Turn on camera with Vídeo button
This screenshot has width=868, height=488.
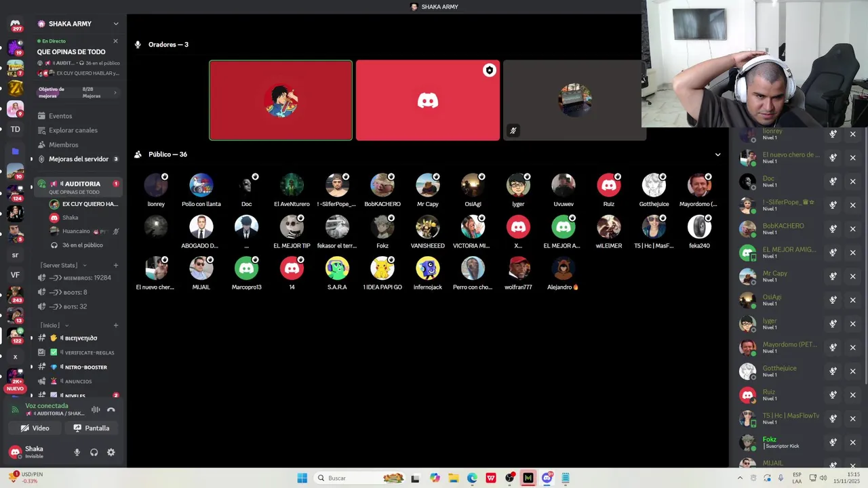pos(35,428)
